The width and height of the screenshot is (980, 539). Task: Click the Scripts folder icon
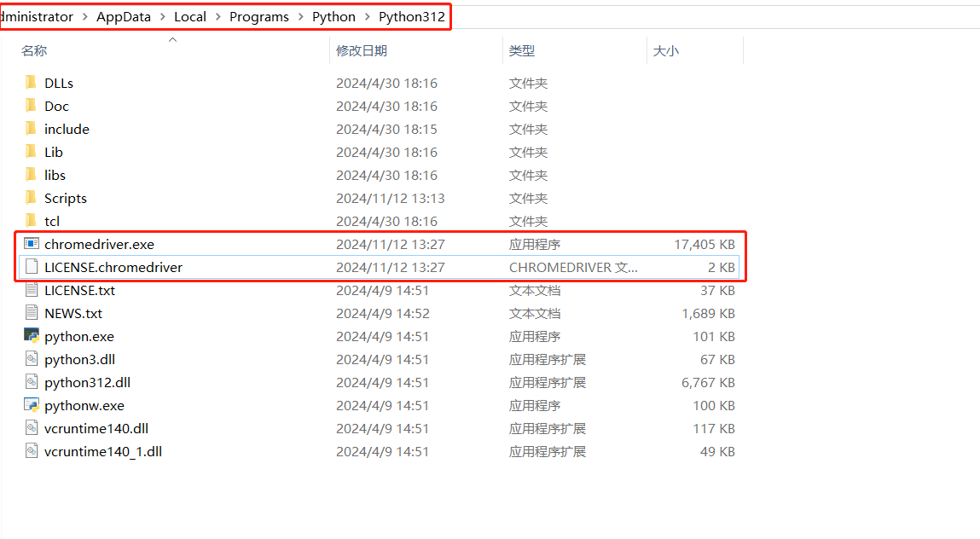click(32, 198)
